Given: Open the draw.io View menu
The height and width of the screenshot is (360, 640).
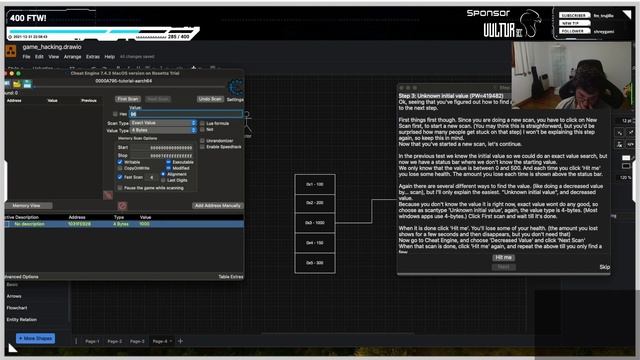Looking at the screenshot, I should coord(53,57).
